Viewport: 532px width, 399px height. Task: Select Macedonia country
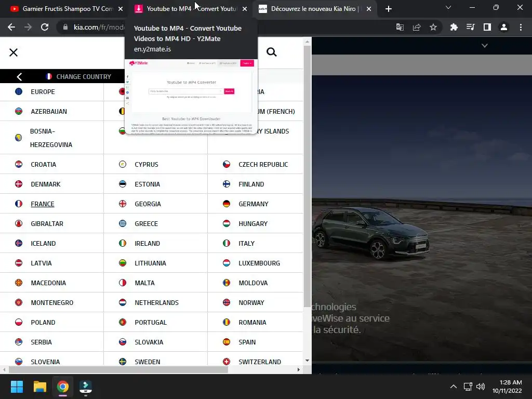click(48, 283)
